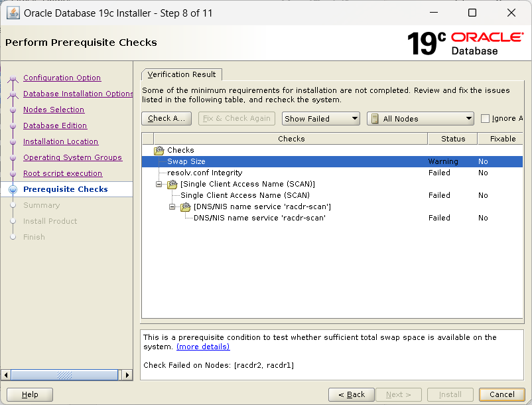Maximize the installer window

coord(472,13)
